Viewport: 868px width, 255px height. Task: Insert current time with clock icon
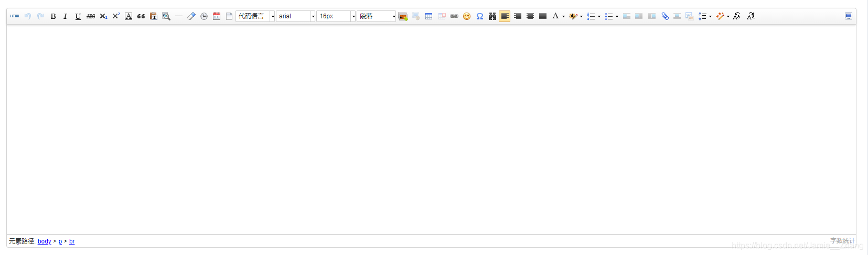(204, 16)
